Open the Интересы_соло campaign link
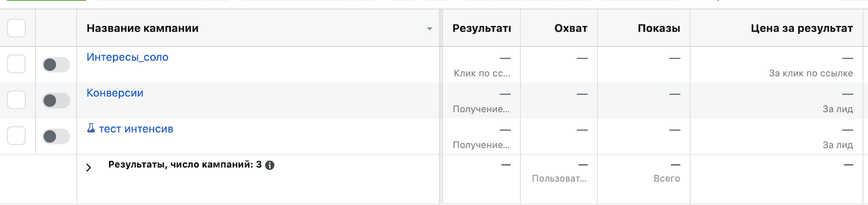The image size is (868, 205). pos(127,57)
